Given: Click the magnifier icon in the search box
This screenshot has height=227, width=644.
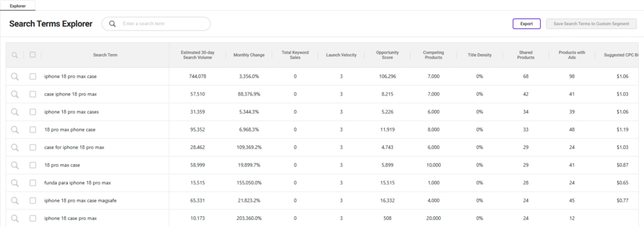Looking at the screenshot, I should 112,24.
